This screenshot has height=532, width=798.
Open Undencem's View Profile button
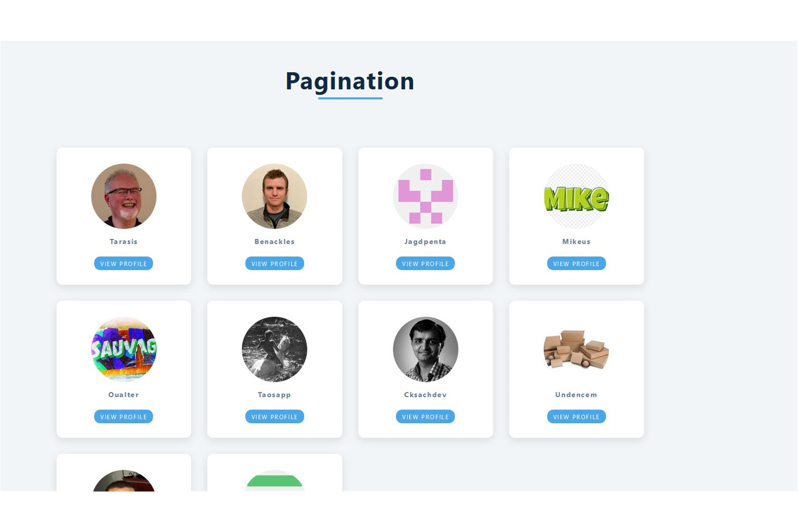click(576, 417)
